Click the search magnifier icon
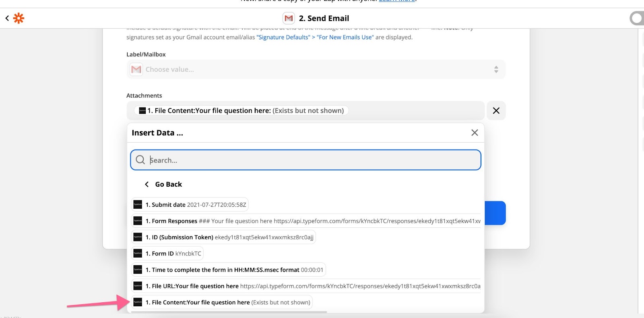This screenshot has height=318, width=644. (x=140, y=160)
